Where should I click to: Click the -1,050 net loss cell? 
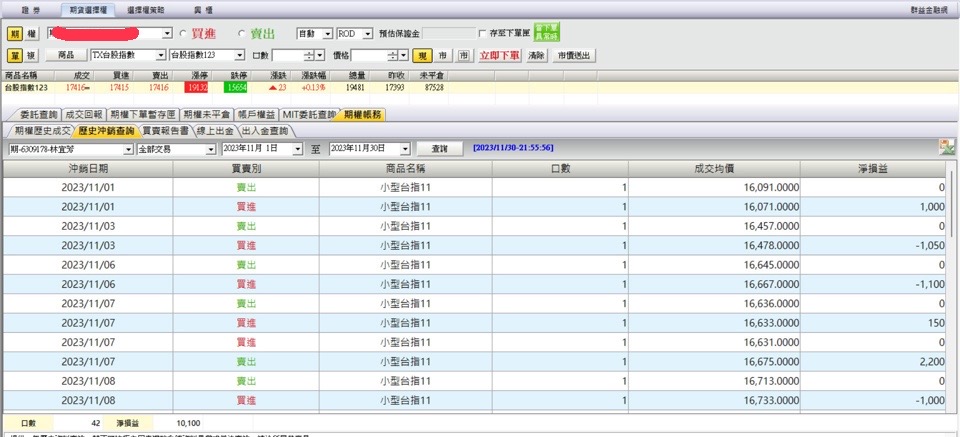(x=874, y=245)
